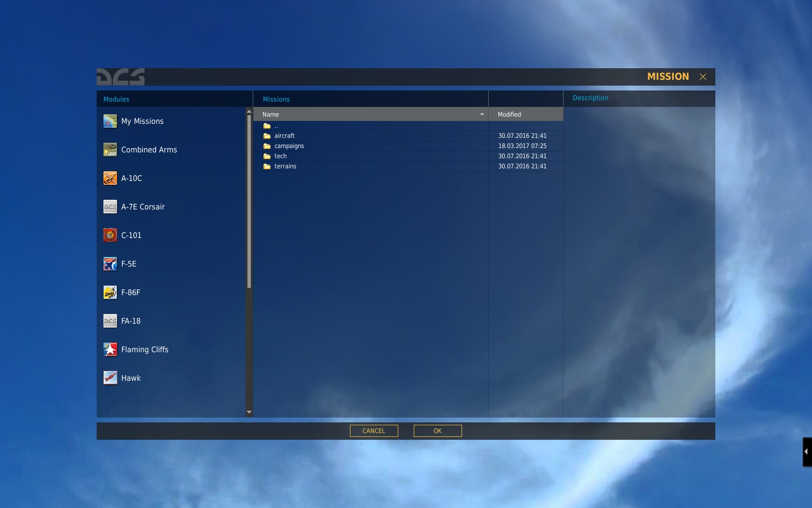Select the 'C-101' label
This screenshot has width=812, height=508.
click(131, 235)
